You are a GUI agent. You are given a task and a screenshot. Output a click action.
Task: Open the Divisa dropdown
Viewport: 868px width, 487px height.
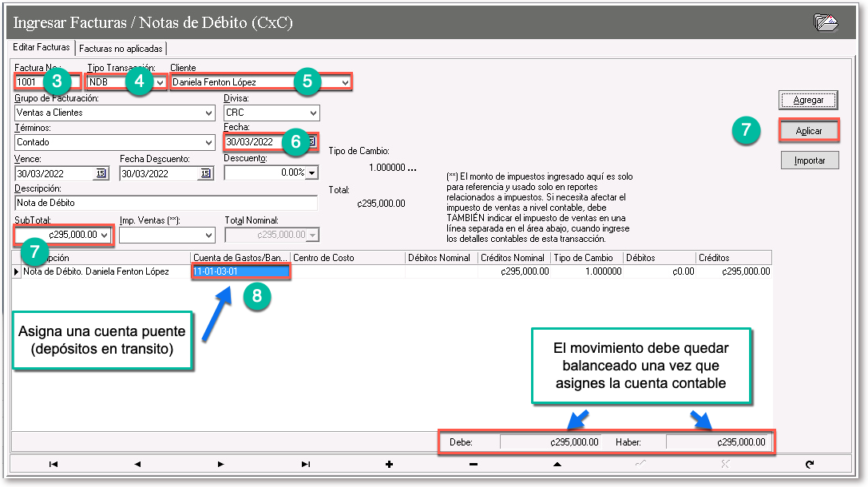coord(313,113)
